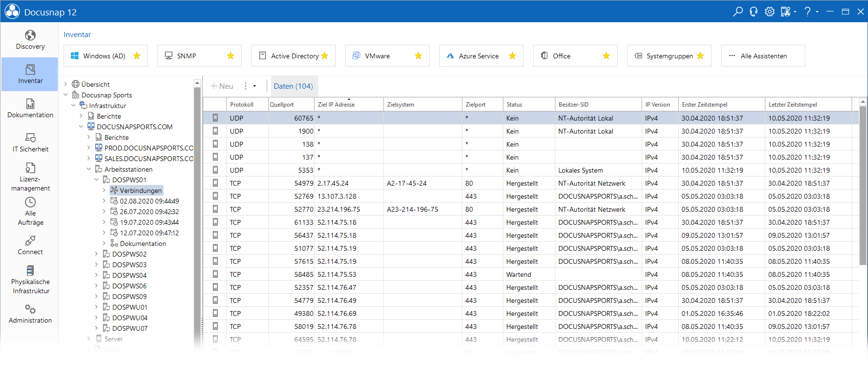Viewport: 868px width, 367px height.
Task: Collapse the DOSPWS01 tree node
Action: [97, 180]
